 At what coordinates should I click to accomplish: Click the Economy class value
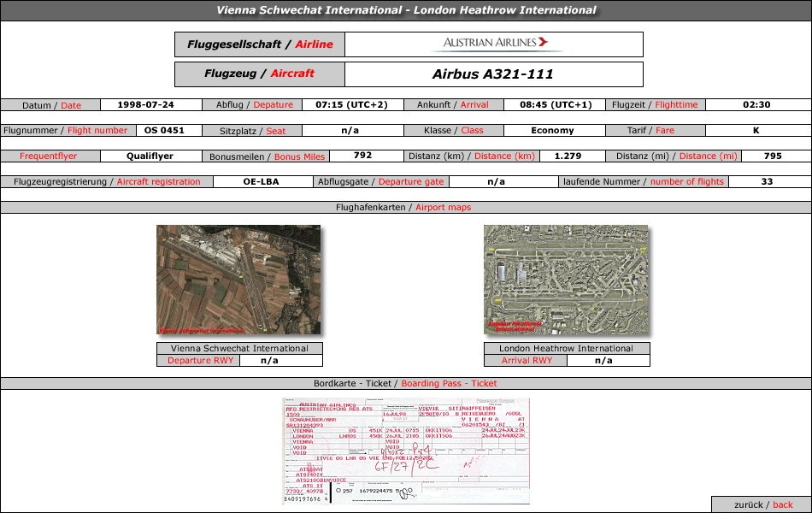[x=552, y=130]
